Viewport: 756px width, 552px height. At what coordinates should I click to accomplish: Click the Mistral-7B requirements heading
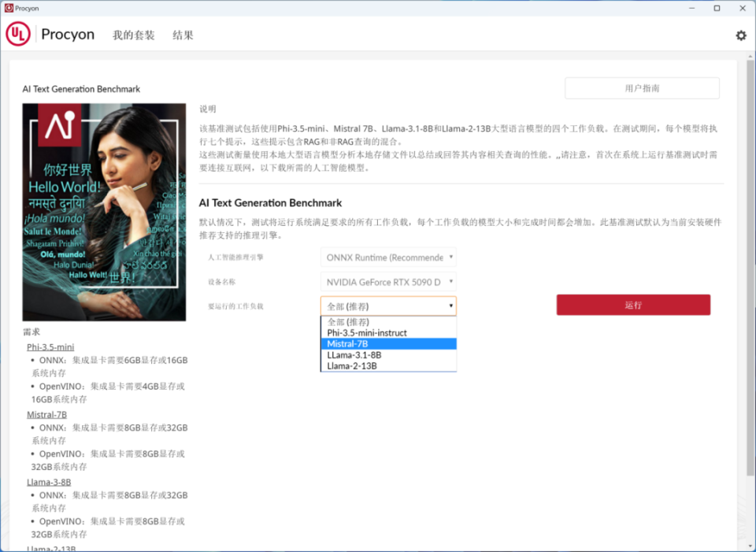pos(46,415)
